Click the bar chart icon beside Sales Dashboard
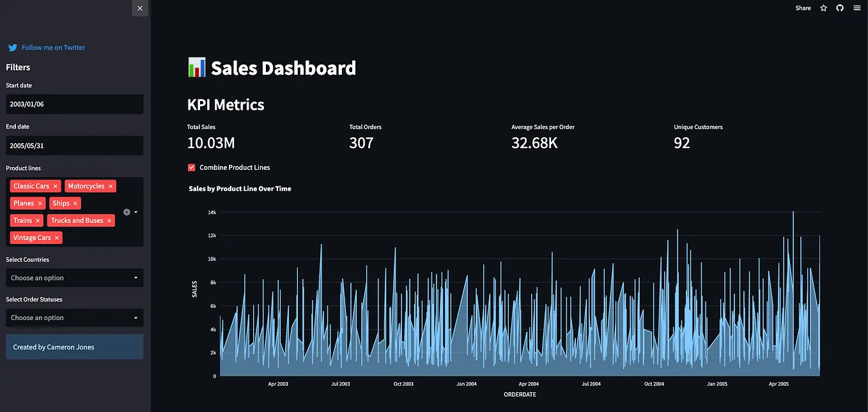The height and width of the screenshot is (412, 868). [196, 66]
